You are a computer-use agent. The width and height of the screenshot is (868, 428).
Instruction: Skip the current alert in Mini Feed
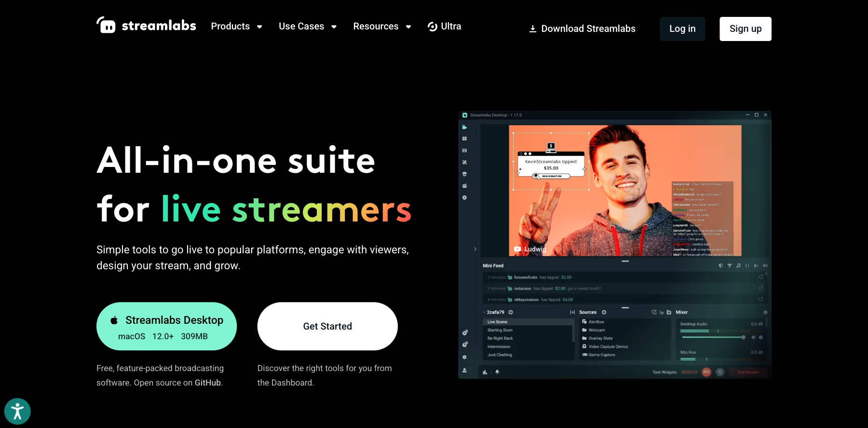click(756, 265)
